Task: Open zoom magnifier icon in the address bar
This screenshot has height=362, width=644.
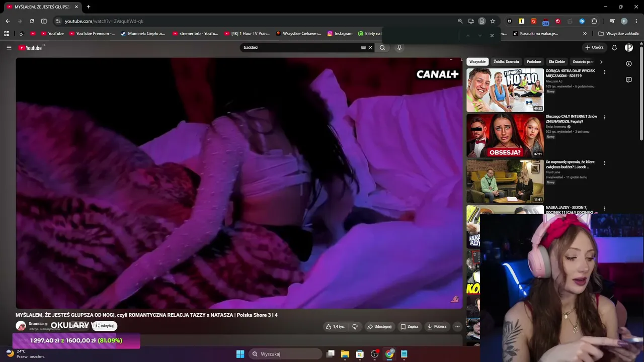Action: (x=460, y=21)
